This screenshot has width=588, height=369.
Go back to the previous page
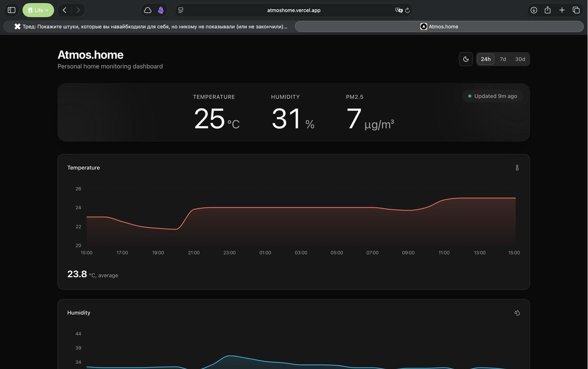(x=64, y=10)
